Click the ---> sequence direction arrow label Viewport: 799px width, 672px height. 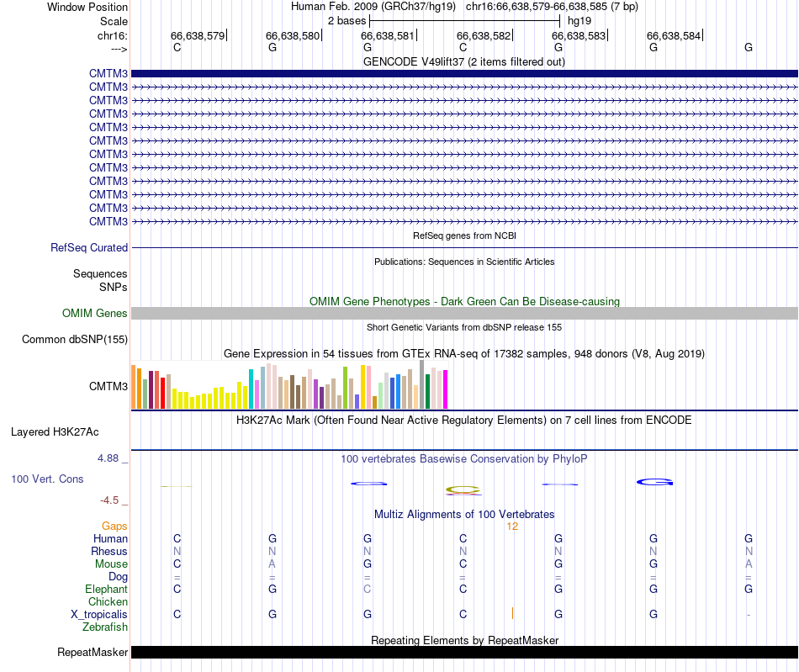tap(119, 49)
